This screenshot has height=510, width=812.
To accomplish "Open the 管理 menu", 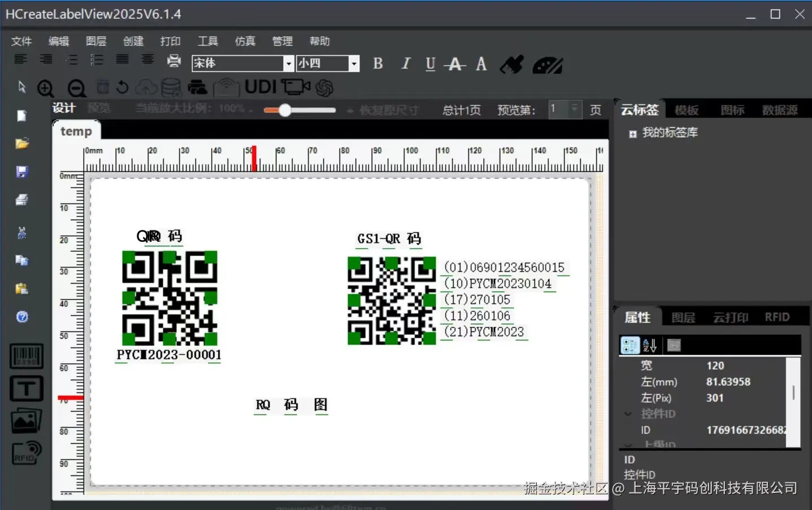I will pos(283,41).
